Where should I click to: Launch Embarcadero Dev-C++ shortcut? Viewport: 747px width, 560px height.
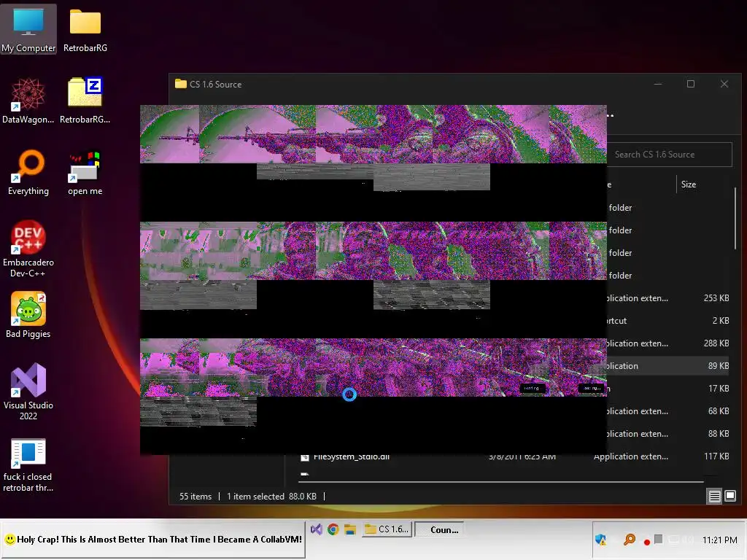pos(28,249)
